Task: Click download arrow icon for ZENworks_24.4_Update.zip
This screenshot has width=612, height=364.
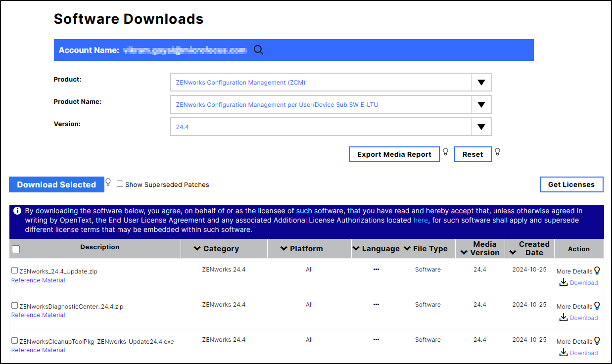Action: pyautogui.click(x=563, y=282)
